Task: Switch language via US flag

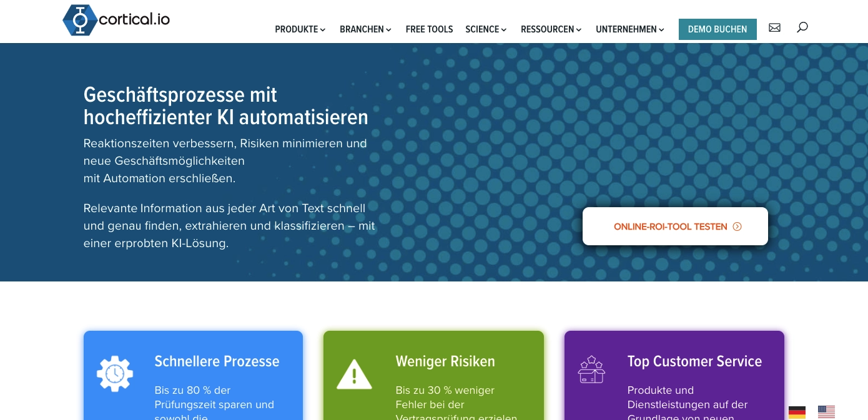Action: pos(826,412)
